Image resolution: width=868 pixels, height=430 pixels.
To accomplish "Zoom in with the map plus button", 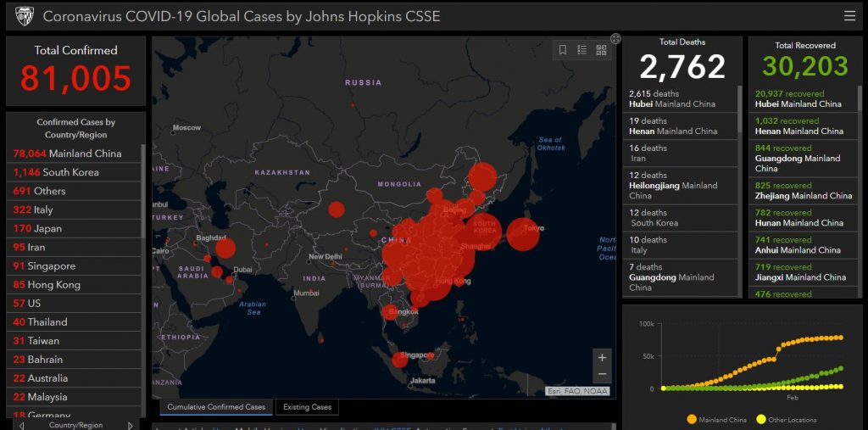I will [x=602, y=357].
